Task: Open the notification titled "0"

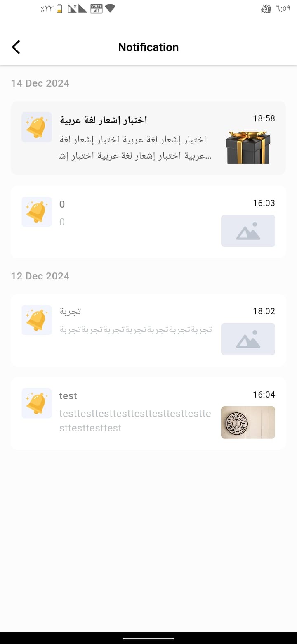Action: (x=62, y=204)
